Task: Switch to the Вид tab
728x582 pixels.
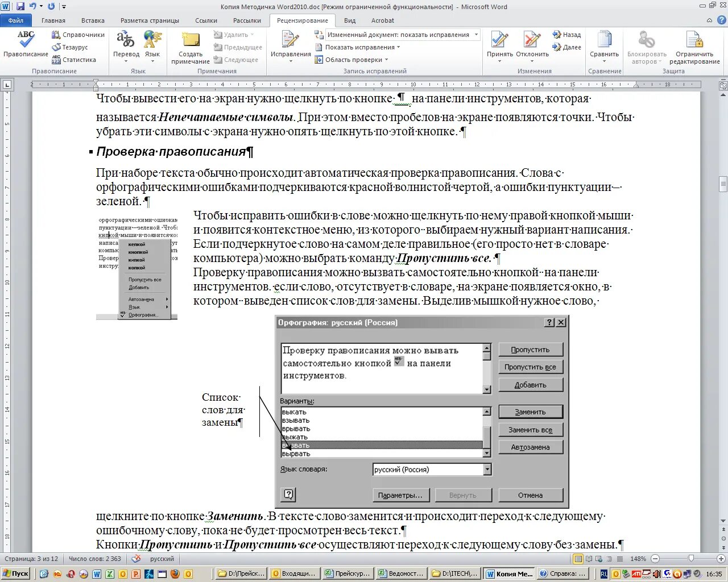Action: pyautogui.click(x=350, y=20)
